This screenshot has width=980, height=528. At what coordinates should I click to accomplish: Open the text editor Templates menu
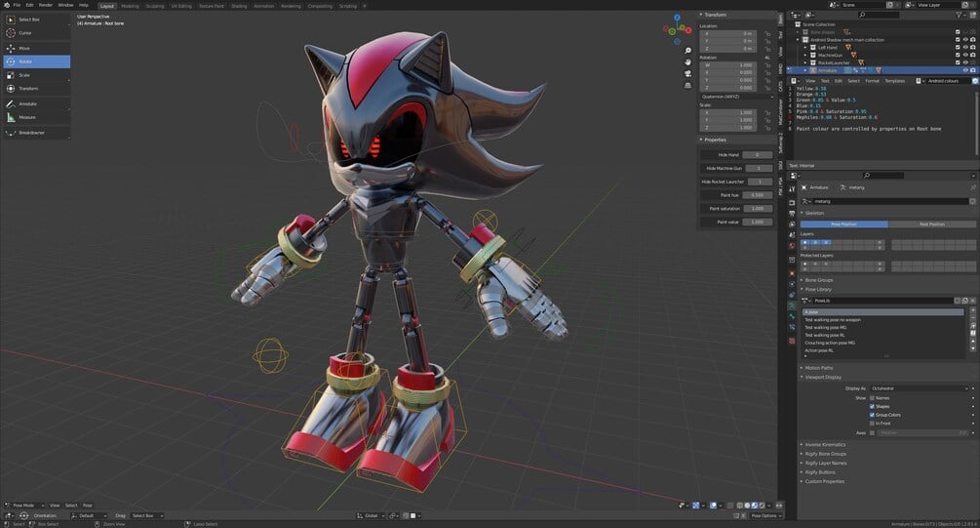click(x=894, y=81)
